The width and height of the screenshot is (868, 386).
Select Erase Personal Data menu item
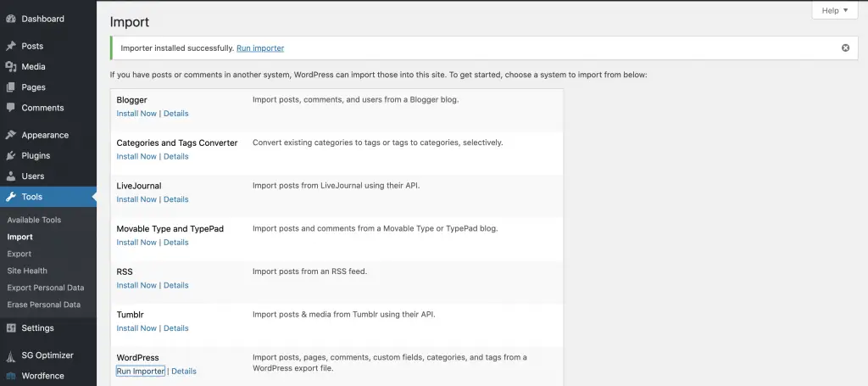tap(43, 305)
